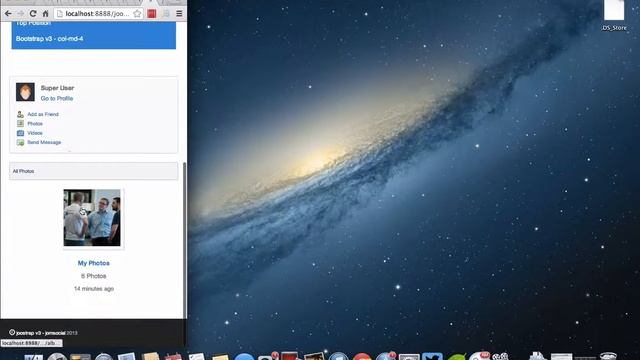Select the .DS_Store file on desktop

(x=614, y=16)
